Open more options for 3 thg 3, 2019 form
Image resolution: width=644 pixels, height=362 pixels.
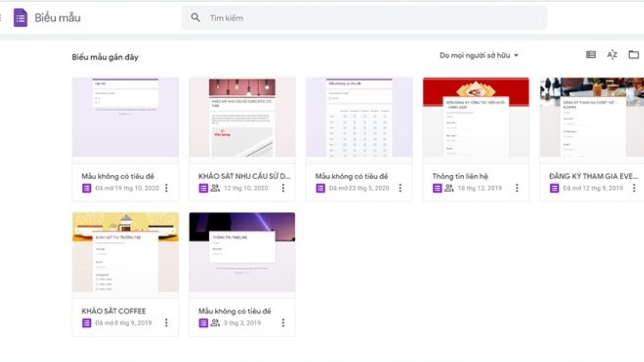pos(283,323)
